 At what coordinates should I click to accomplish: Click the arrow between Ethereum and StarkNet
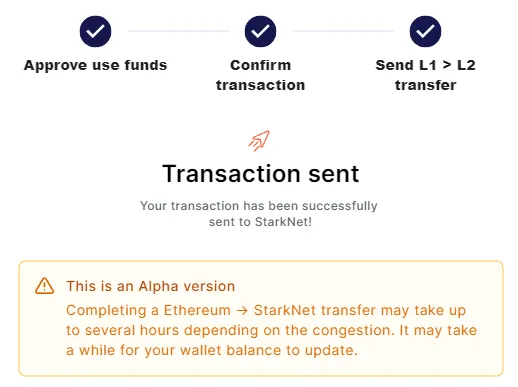[x=242, y=311]
